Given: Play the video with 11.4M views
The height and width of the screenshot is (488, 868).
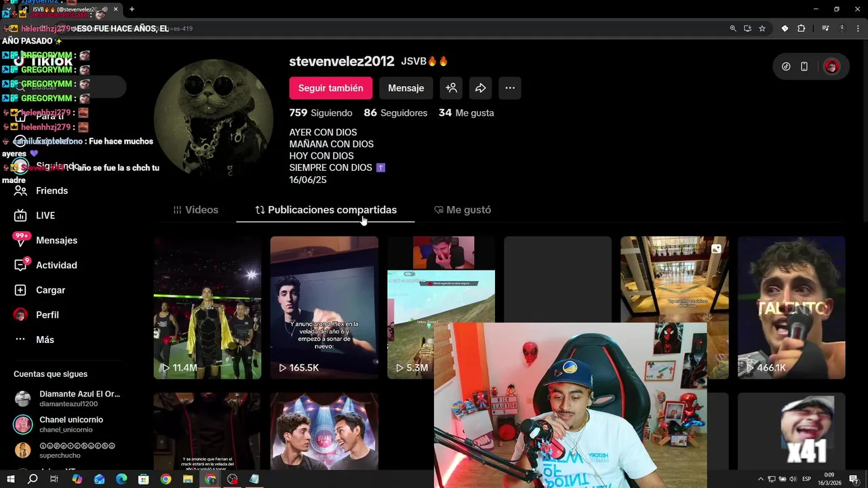Looking at the screenshot, I should click(208, 308).
